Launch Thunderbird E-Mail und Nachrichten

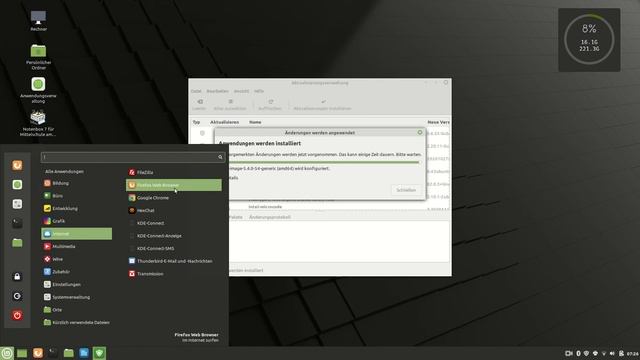pos(174,261)
